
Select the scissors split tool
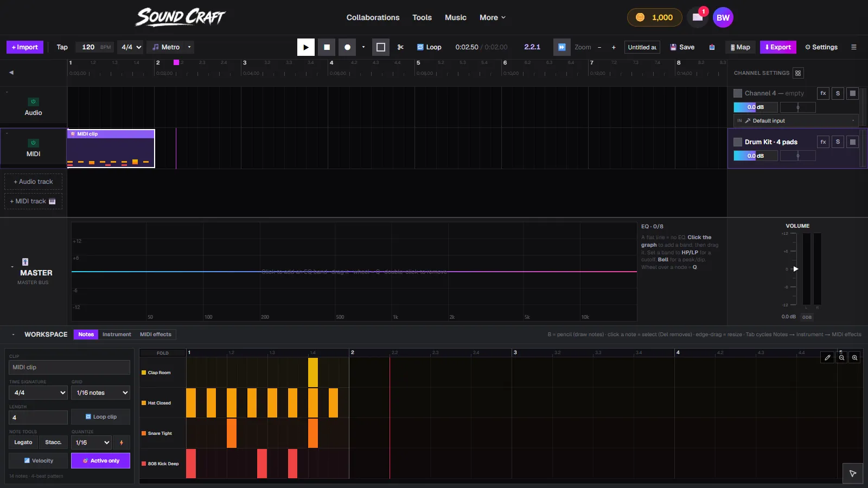point(400,47)
